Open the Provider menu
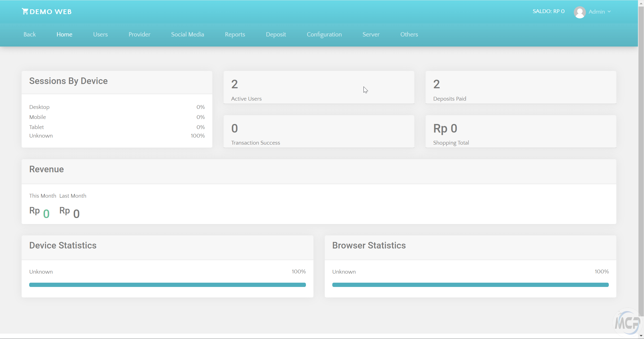This screenshot has width=644, height=339. coord(139,34)
